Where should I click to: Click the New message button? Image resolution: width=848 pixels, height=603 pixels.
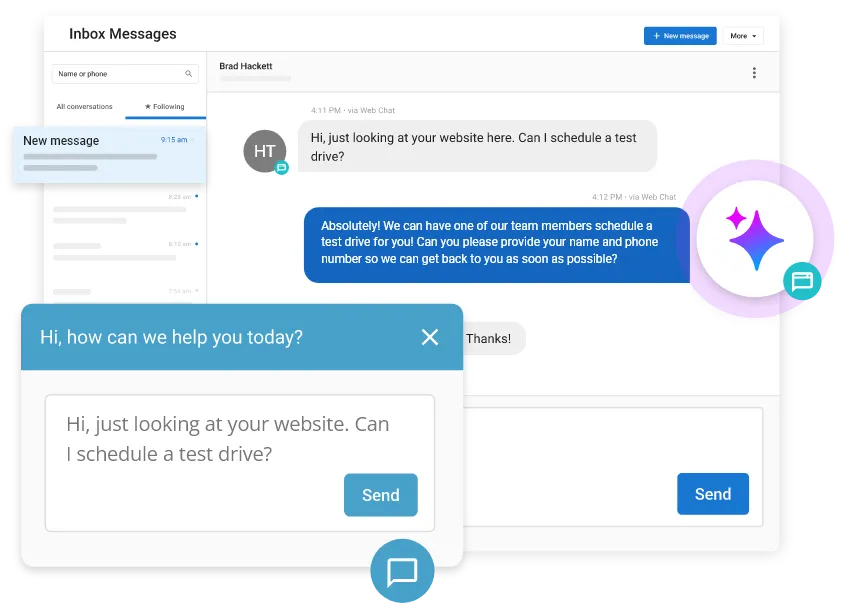pos(680,36)
